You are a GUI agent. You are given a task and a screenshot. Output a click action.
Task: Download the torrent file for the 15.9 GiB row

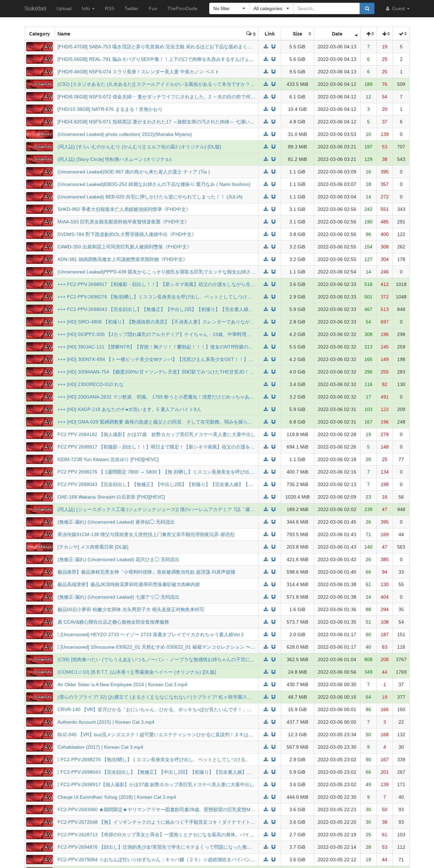[x=266, y=709]
